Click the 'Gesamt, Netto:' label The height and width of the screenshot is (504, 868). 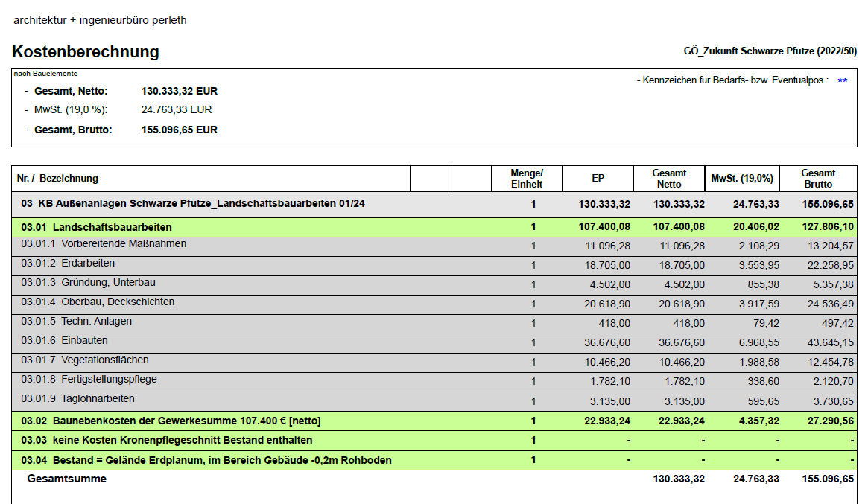point(71,91)
